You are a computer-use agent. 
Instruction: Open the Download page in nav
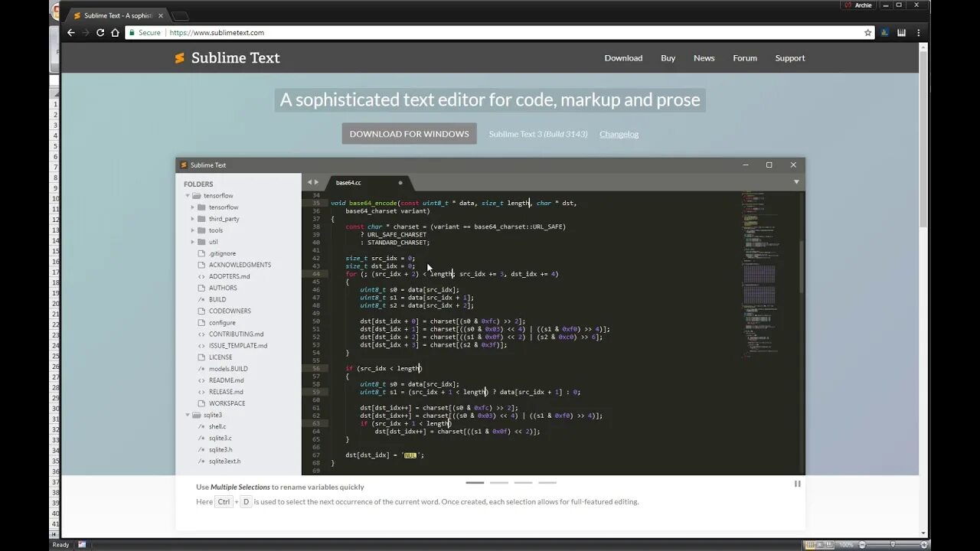[623, 58]
